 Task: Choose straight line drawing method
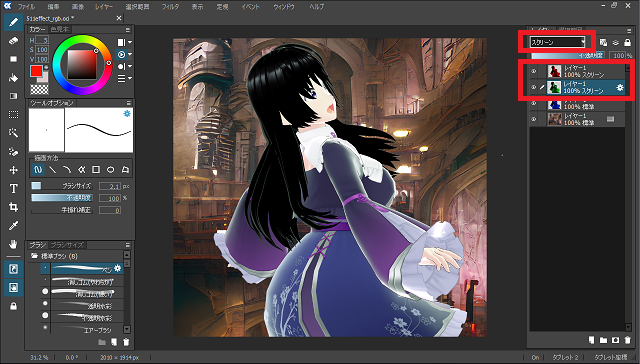[53, 169]
